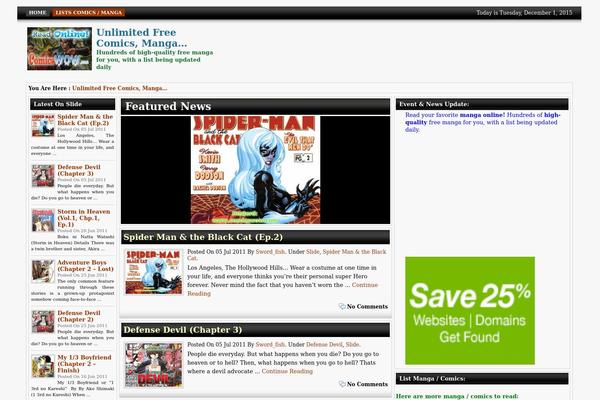Screen dimensions: 600x400
Task: Click the List Manga / Comics header
Action: (482, 379)
